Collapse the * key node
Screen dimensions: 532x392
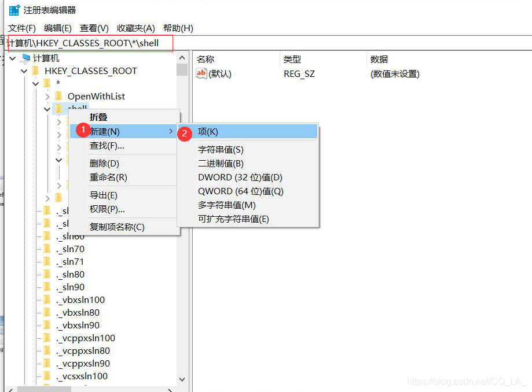click(36, 83)
